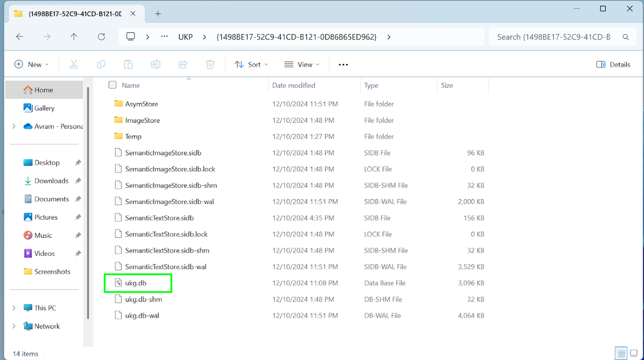Click the Delete trash can icon
This screenshot has width=644, height=360.
[210, 64]
